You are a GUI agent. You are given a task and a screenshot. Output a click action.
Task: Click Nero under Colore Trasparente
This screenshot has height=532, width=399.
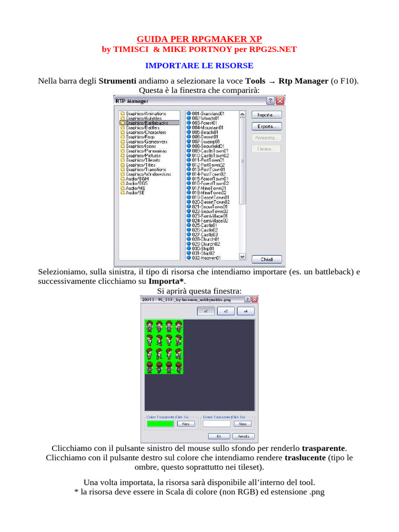(186, 424)
